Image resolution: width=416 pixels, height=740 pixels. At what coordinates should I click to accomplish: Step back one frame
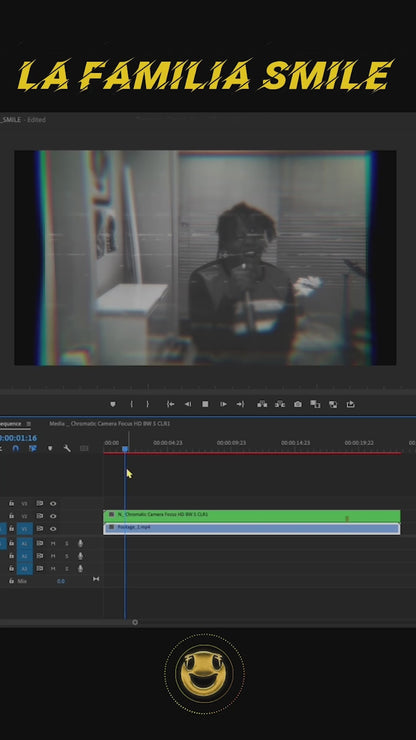[188, 404]
